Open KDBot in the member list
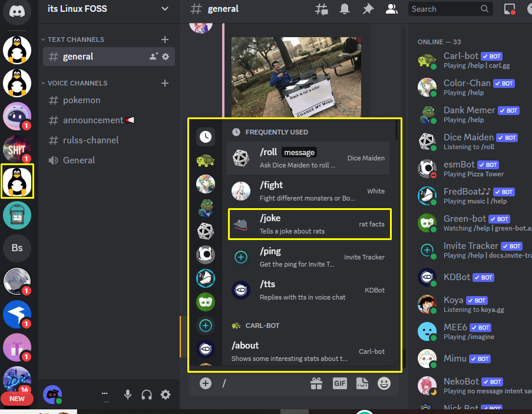This screenshot has width=532, height=414. [474, 277]
